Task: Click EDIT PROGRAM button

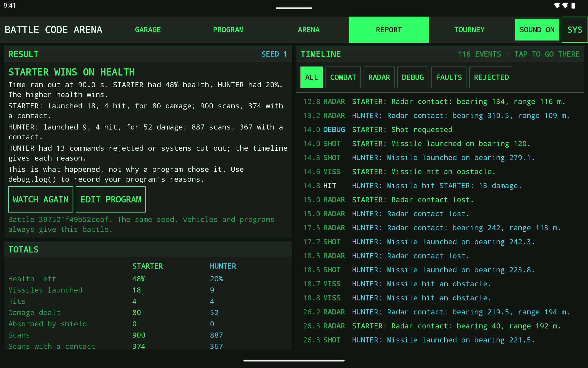Action: [111, 199]
